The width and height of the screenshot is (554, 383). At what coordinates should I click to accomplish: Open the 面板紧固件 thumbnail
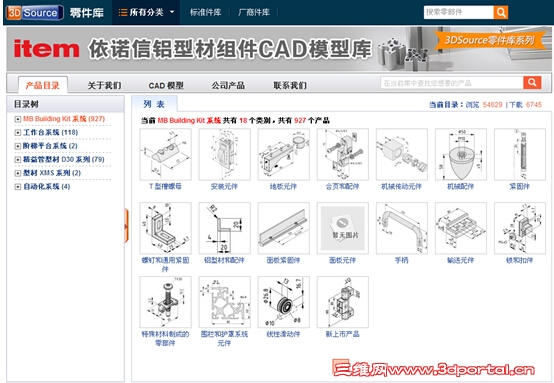click(284, 228)
